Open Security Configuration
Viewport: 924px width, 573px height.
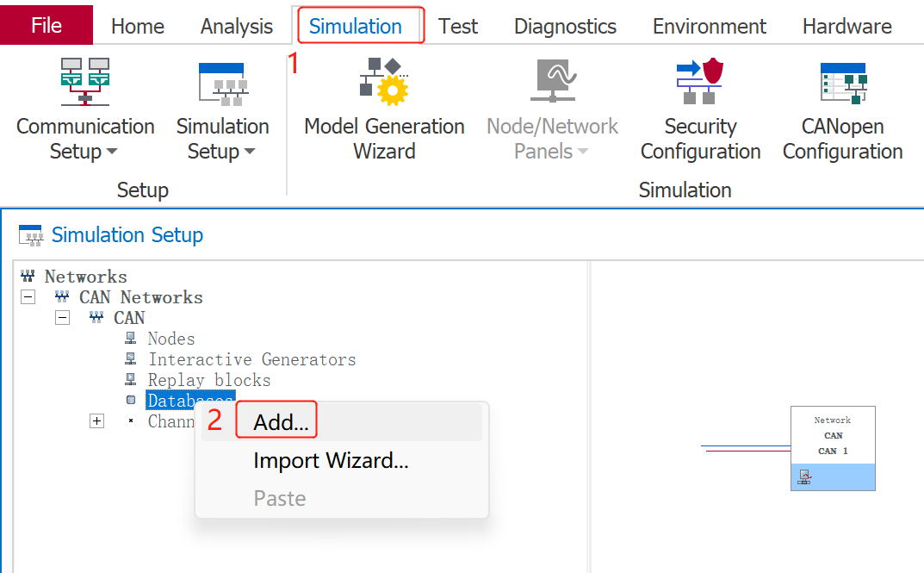[700, 80]
